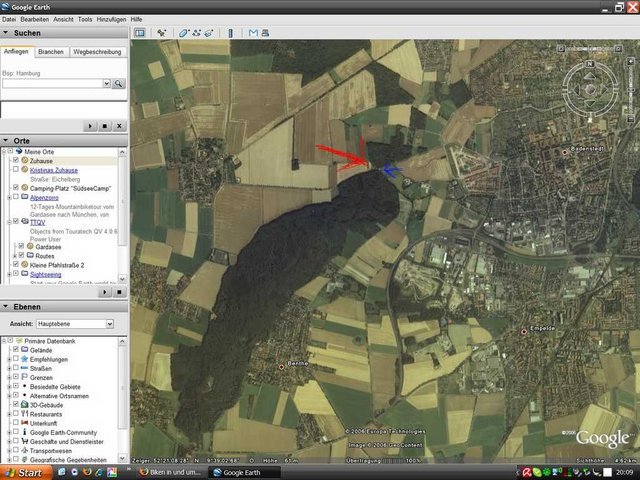Collapse the Orte panel

[6, 140]
